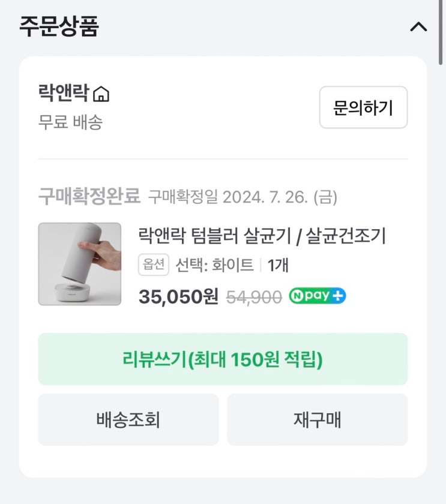Click the 주문상품 section heading
Screen dimensions: 446x504
59,27
